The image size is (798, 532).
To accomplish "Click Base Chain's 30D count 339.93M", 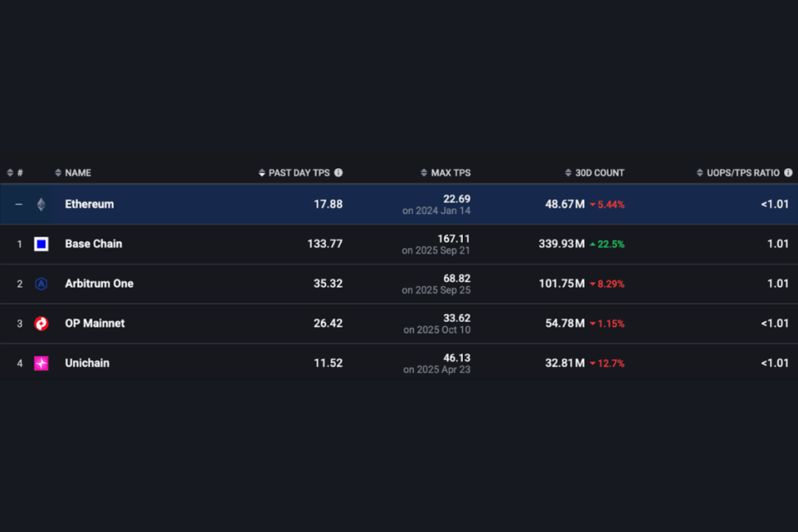I will coord(562,244).
